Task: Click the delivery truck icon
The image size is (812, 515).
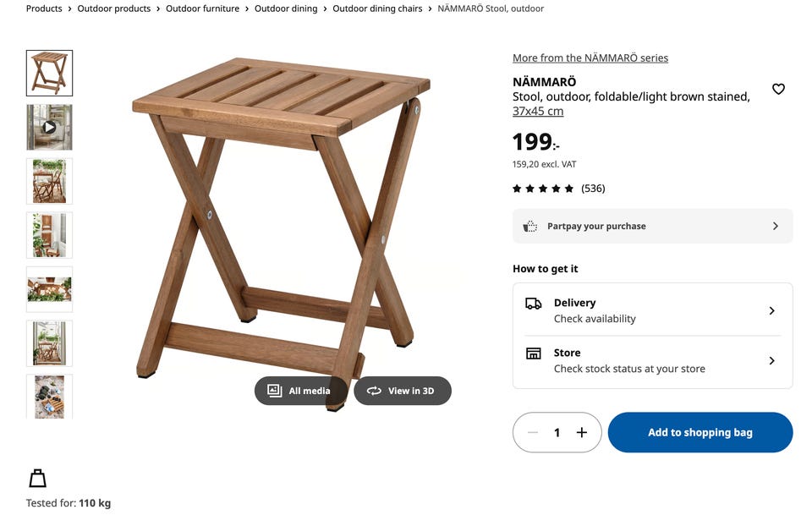Action: (x=534, y=303)
